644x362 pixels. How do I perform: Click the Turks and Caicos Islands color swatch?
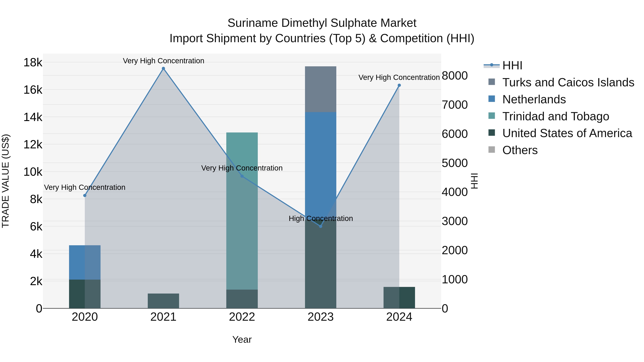coord(492,82)
